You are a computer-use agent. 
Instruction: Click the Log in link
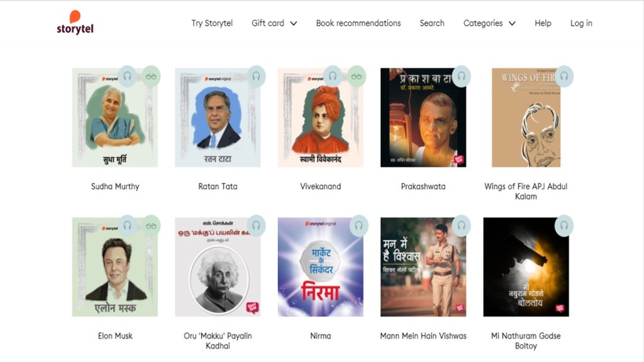[581, 23]
